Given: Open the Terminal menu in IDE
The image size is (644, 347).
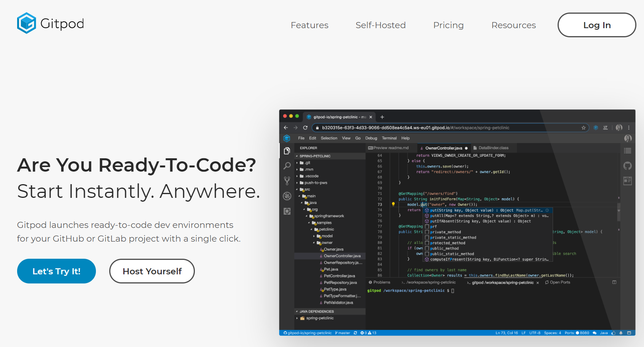Looking at the screenshot, I should point(389,138).
